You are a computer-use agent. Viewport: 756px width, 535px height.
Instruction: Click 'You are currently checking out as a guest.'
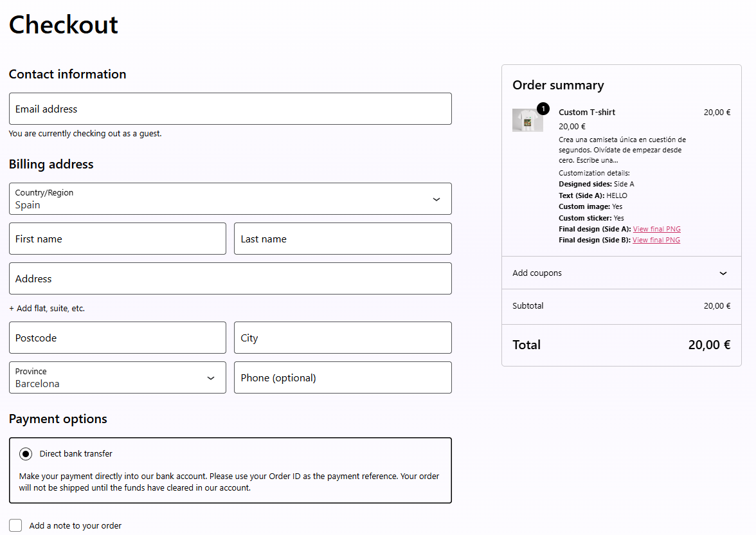85,134
